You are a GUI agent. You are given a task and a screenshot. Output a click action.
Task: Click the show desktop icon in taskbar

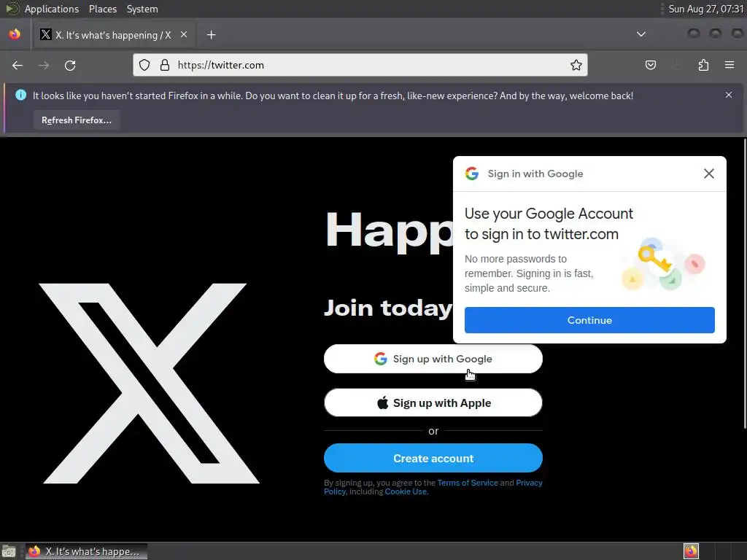(x=9, y=551)
